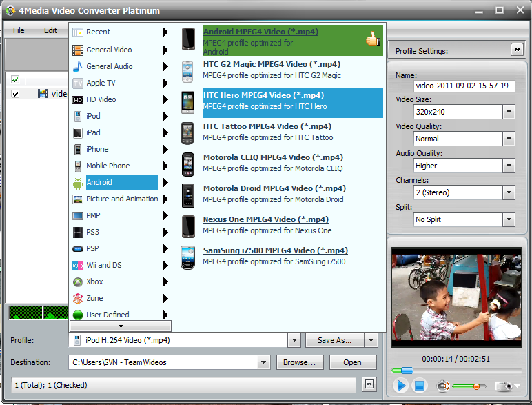Open the Destination path dropdown
Image resolution: width=532 pixels, height=405 pixels.
263,362
